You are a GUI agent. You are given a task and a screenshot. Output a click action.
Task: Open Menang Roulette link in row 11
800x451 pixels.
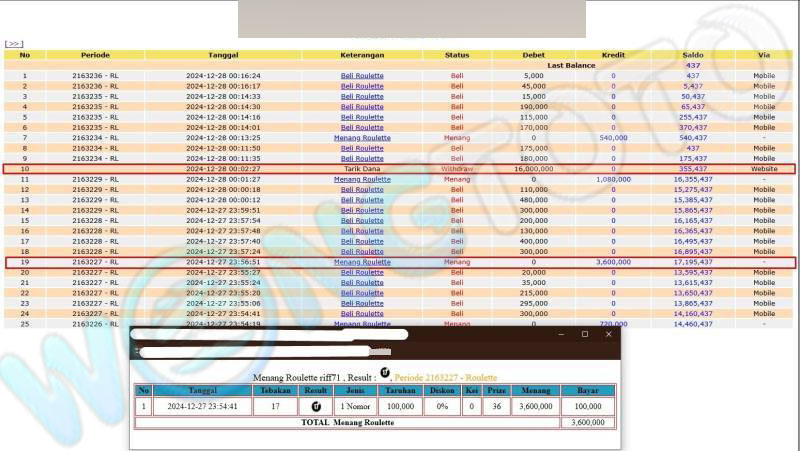click(x=362, y=179)
